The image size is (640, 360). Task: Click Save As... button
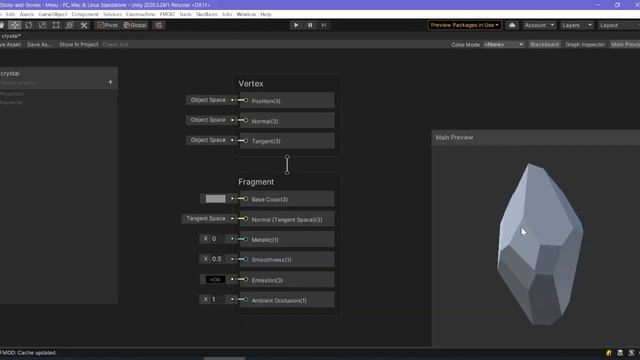(39, 44)
